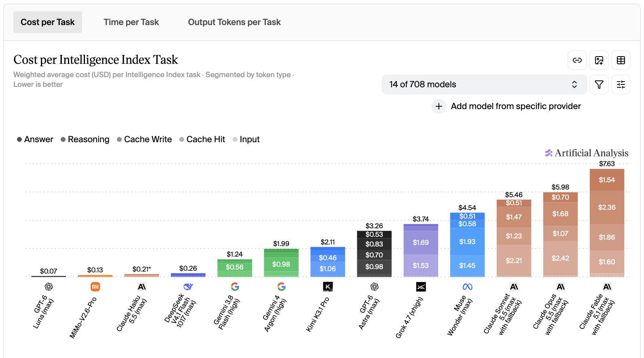Click the $1.69 segment of Grok 4.7 bar
Viewport: 644px width, 358px height.
click(421, 242)
